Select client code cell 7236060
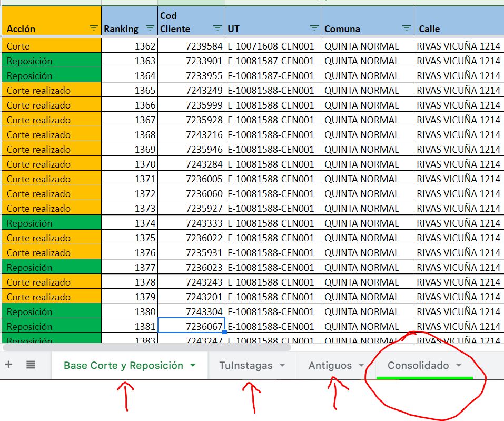The height and width of the screenshot is (421, 504). pyautogui.click(x=191, y=193)
